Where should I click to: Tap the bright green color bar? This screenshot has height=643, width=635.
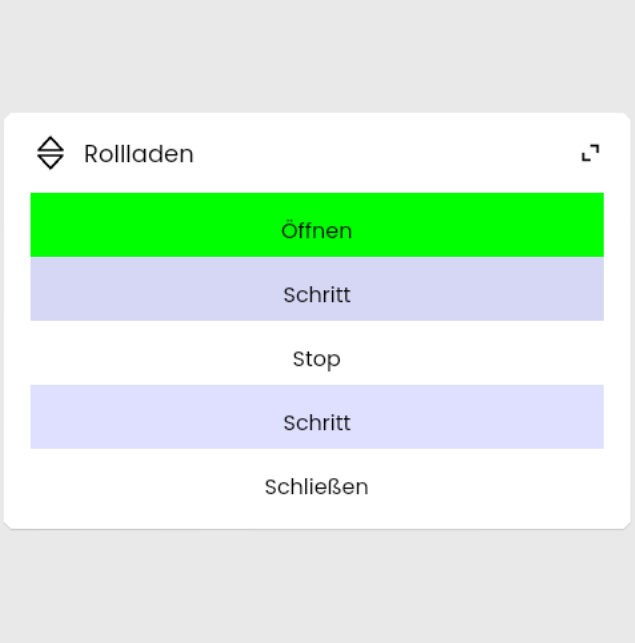317,225
